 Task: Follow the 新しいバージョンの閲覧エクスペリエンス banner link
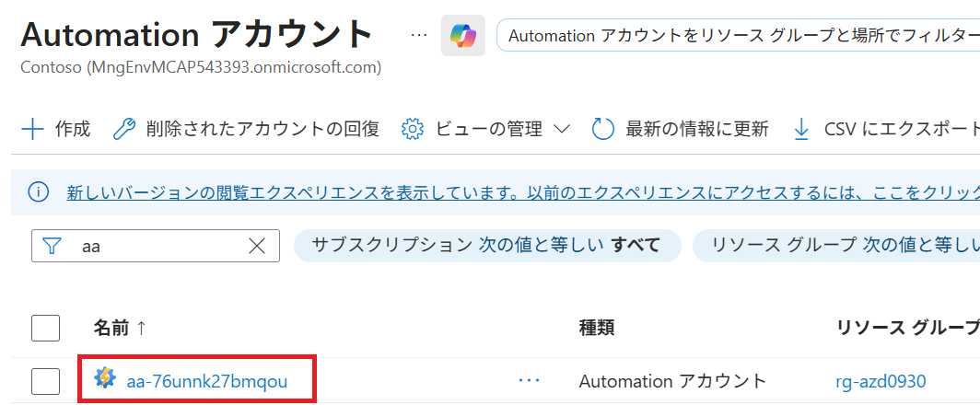pos(523,192)
